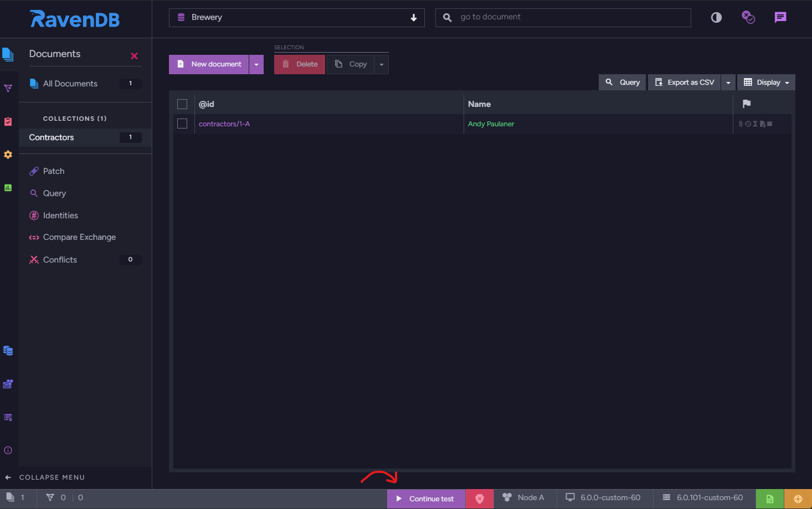This screenshot has width=812, height=509.
Task: Click the RavenDB logo
Action: (75, 19)
